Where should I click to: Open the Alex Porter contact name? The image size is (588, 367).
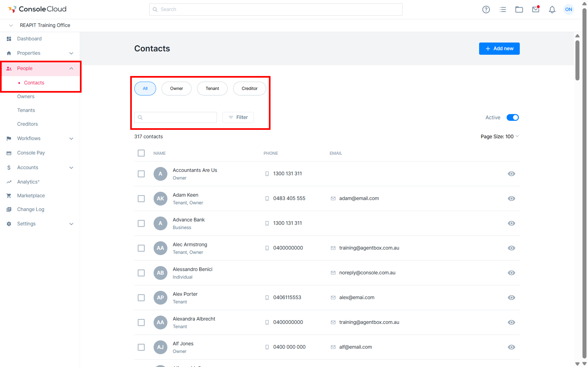(185, 294)
